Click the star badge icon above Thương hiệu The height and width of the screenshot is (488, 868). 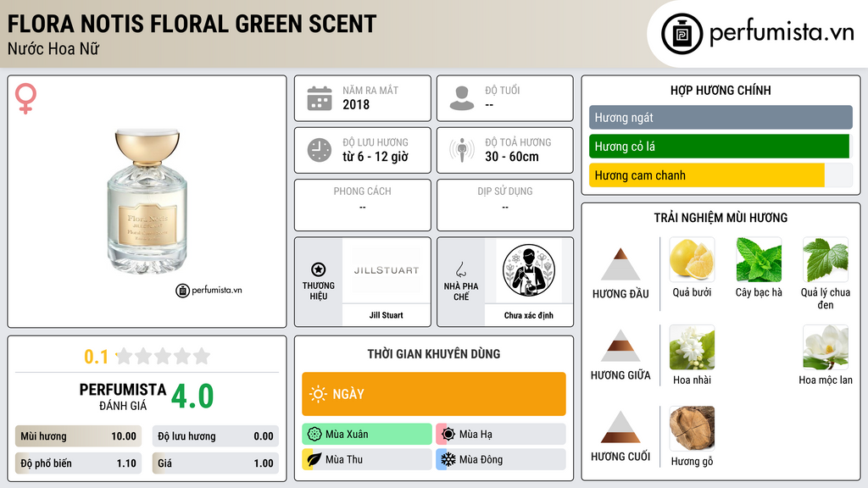(x=319, y=269)
